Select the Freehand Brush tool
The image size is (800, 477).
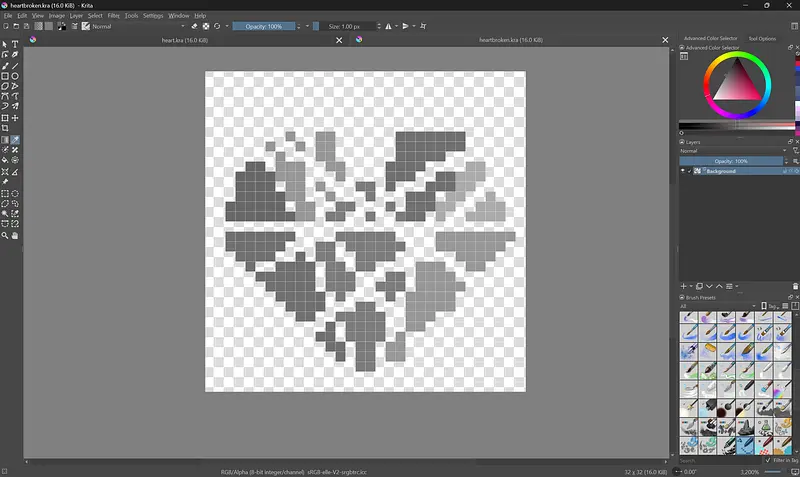[x=5, y=66]
